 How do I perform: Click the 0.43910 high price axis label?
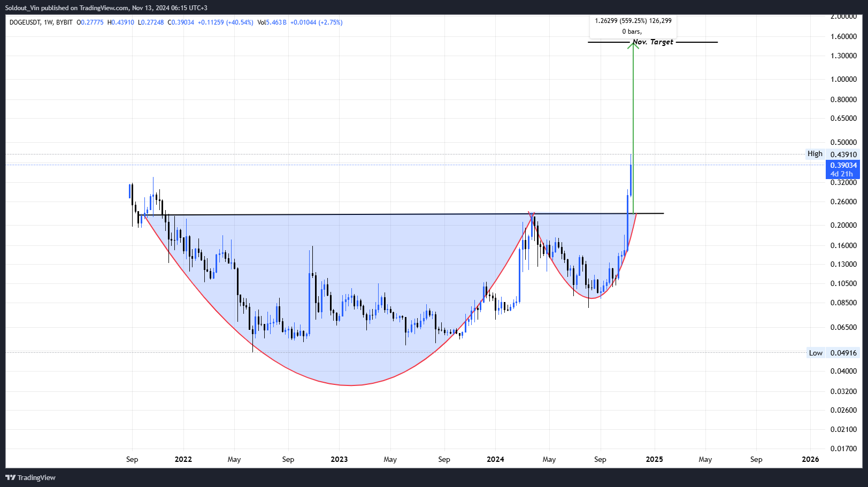(843, 154)
